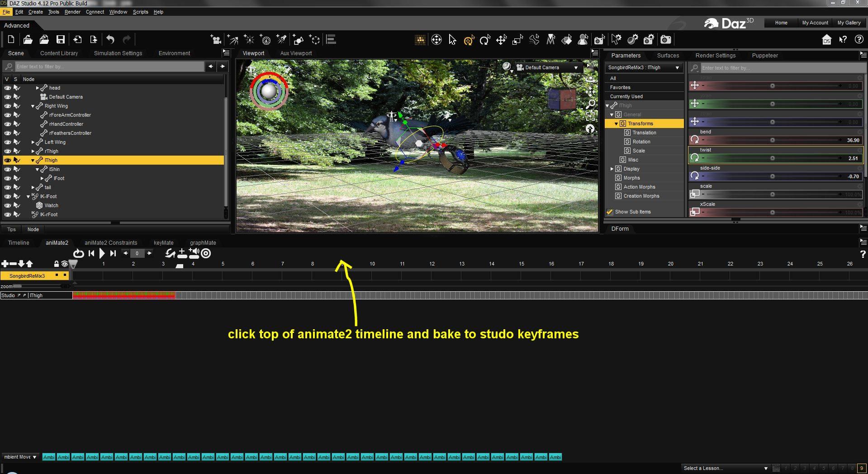
Task: Switch to the Content Library tab
Action: click(x=59, y=53)
